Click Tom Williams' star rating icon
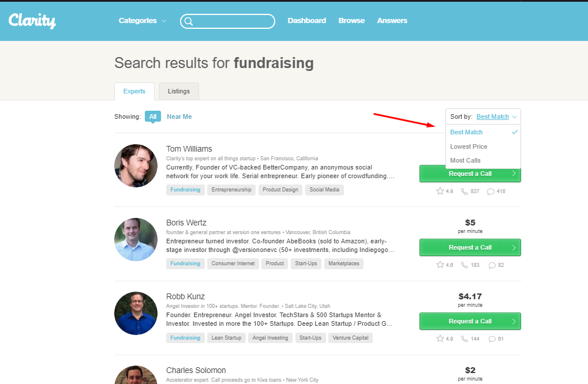Screen dimensions: 588x384 (x=440, y=191)
